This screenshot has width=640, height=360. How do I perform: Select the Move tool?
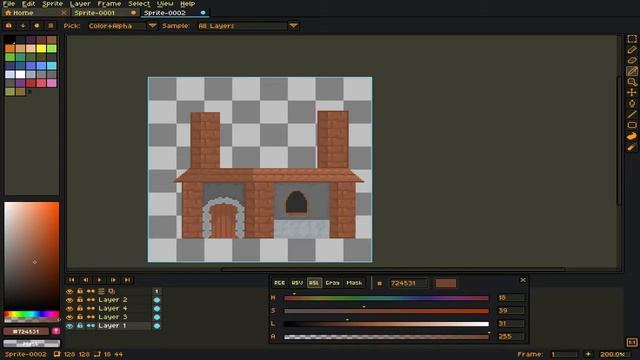click(632, 93)
